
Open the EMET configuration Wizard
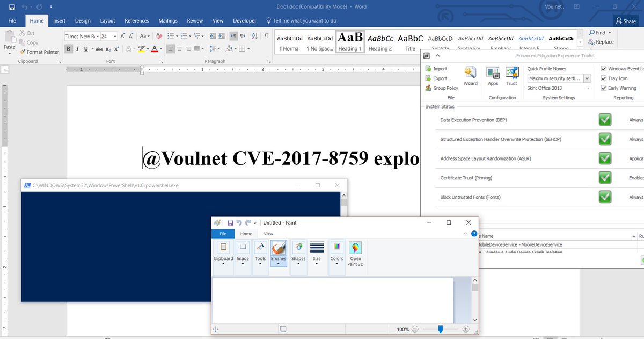[471, 75]
